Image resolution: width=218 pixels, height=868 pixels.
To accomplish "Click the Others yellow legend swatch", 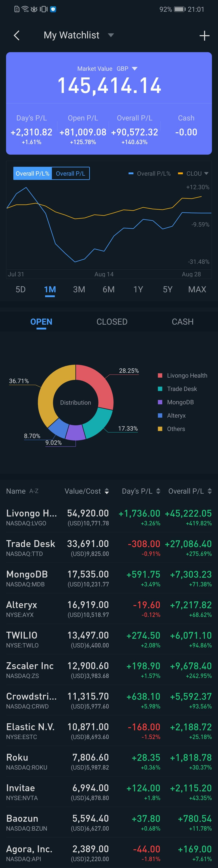I will click(x=160, y=429).
